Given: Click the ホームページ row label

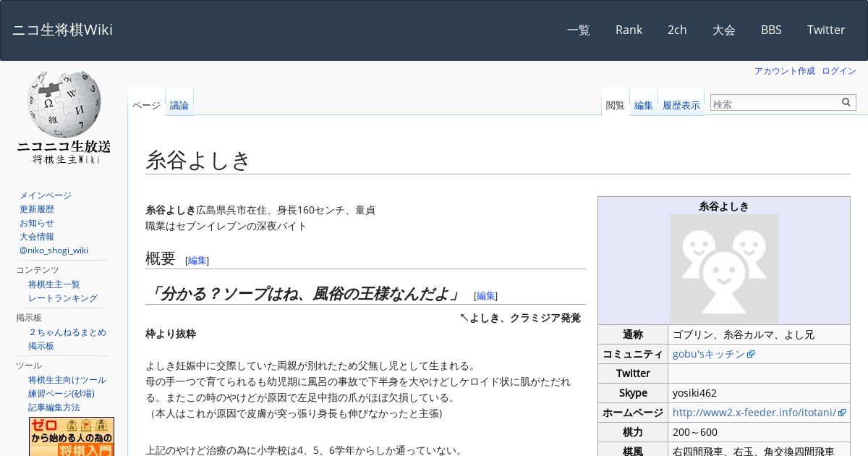Looking at the screenshot, I should coord(633,413).
